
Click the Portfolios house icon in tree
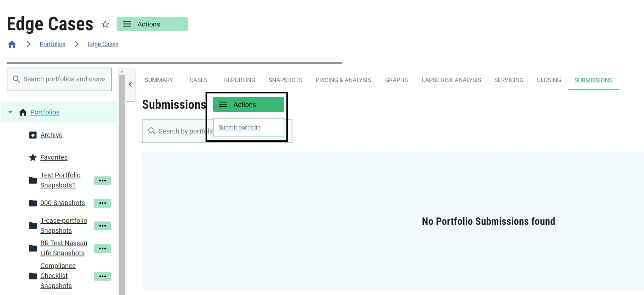[x=23, y=112]
